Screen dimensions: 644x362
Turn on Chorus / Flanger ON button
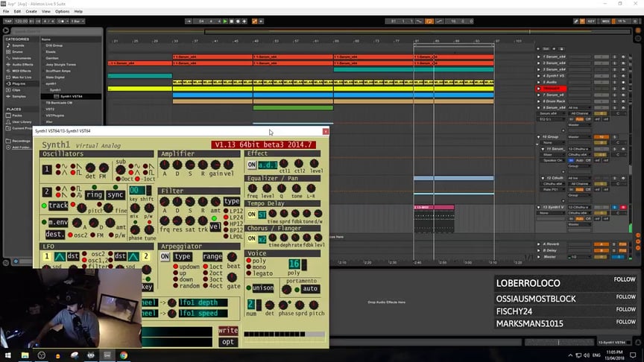pos(251,238)
